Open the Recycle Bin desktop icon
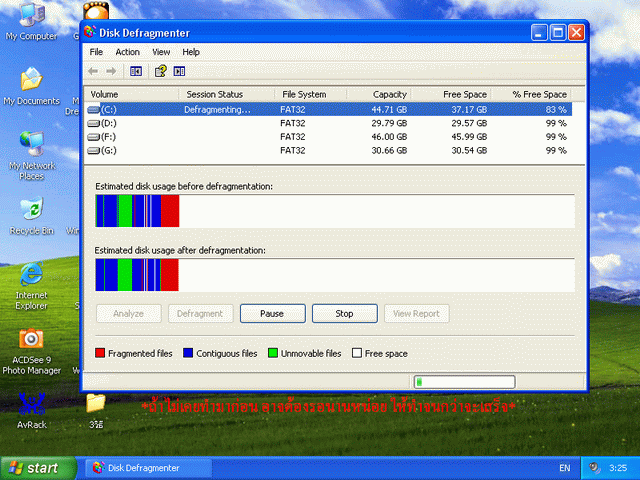The width and height of the screenshot is (640, 480). pos(31,216)
